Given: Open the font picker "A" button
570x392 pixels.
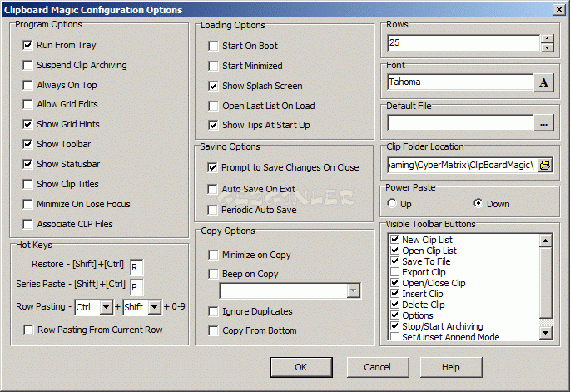Looking at the screenshot, I should [543, 82].
